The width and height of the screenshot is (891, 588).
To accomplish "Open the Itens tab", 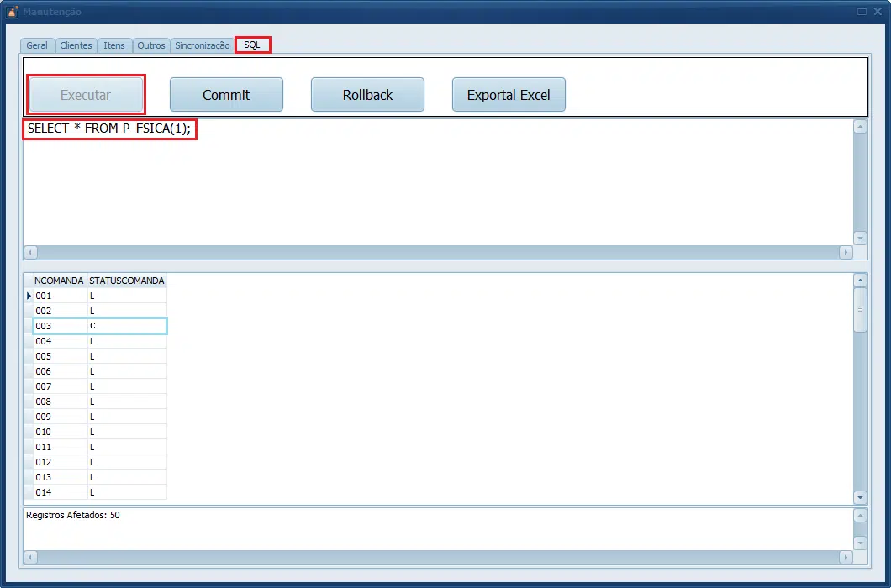I will [114, 45].
